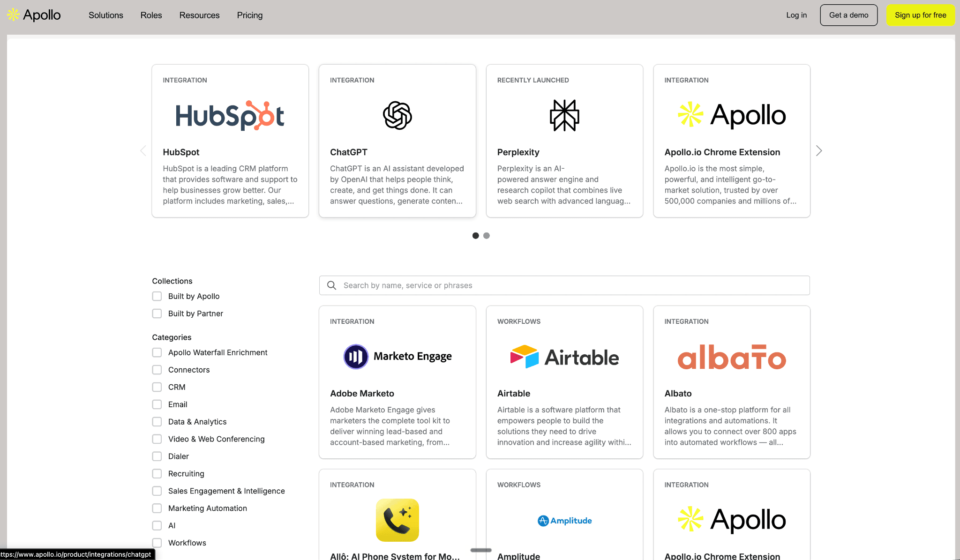This screenshot has width=960, height=560.
Task: Tick the Workflows category checkbox
Action: point(157,543)
